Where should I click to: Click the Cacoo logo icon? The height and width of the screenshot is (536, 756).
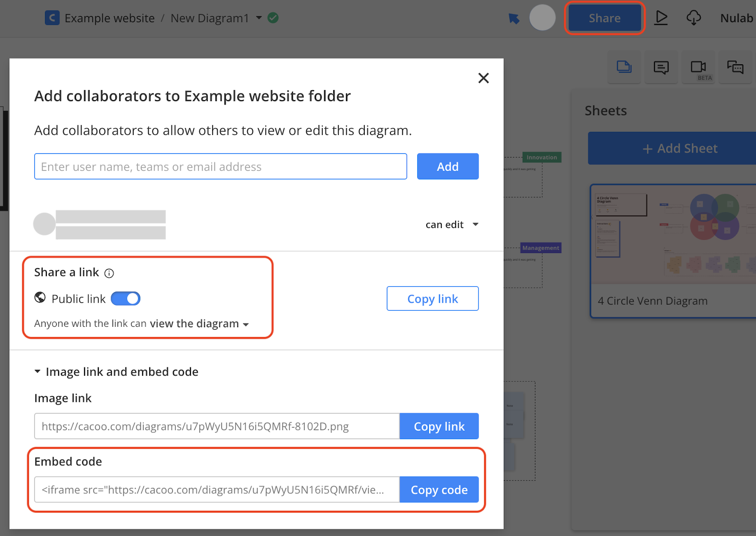tap(52, 18)
